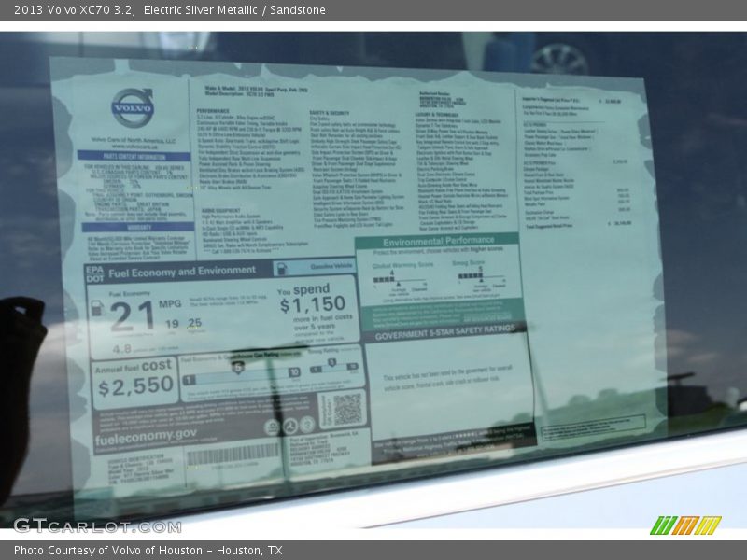The width and height of the screenshot is (747, 560).
Task: Click the 'Environmental Performance' header
Action: click(439, 241)
